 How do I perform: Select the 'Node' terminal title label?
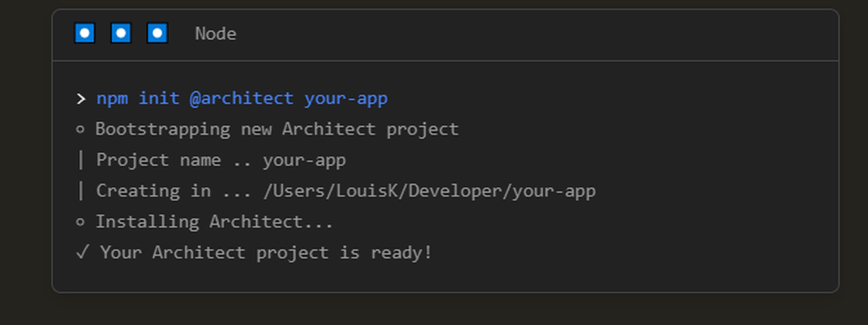click(x=215, y=34)
